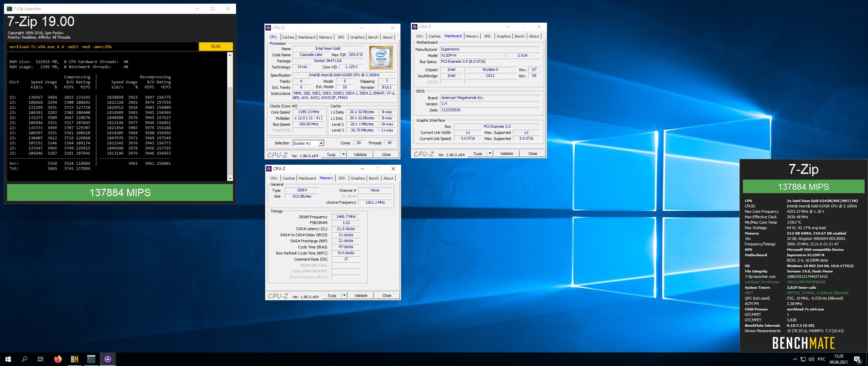868x366 pixels.
Task: Click the Tot: row in 7-Zip output
Action: click(50, 168)
